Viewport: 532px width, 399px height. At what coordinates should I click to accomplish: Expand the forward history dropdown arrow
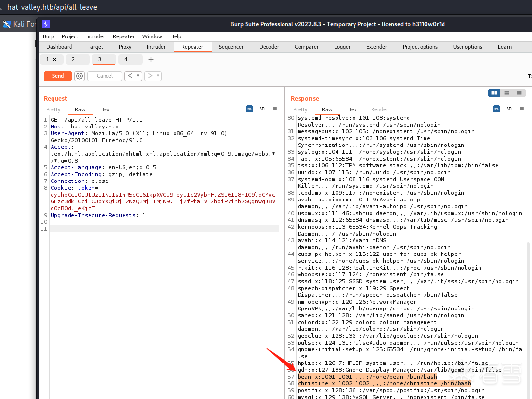[x=158, y=76]
